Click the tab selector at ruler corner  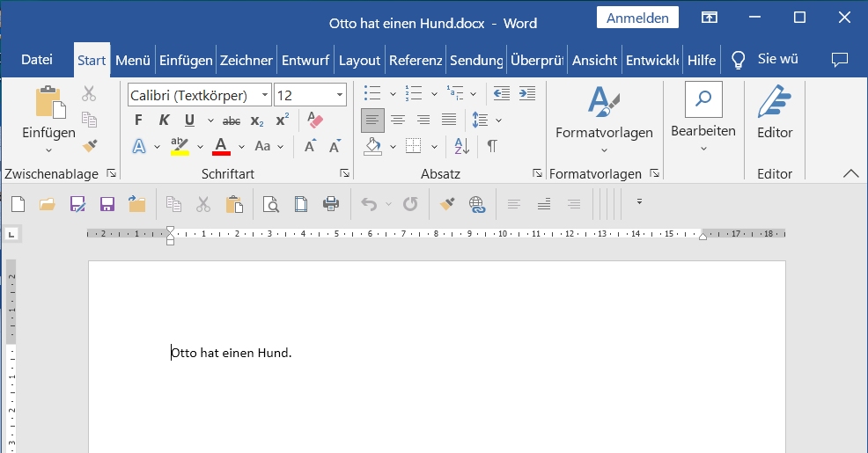[11, 234]
